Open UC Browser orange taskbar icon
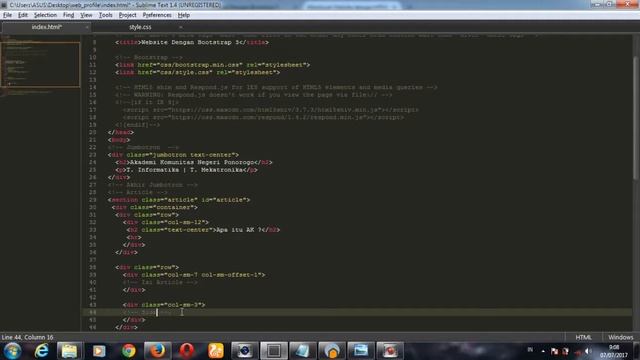This screenshot has height=360, width=640. pyautogui.click(x=216, y=351)
